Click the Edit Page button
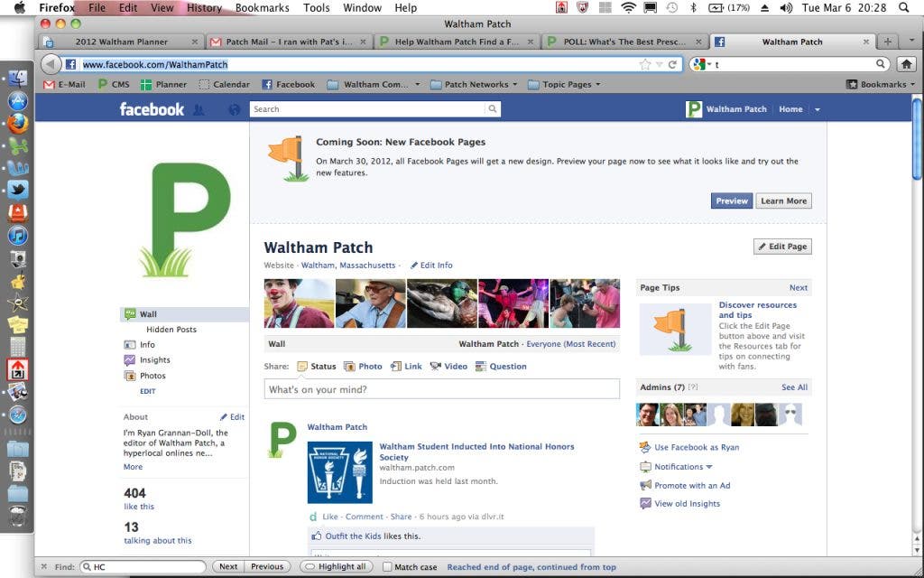This screenshot has height=578, width=924. [x=782, y=247]
